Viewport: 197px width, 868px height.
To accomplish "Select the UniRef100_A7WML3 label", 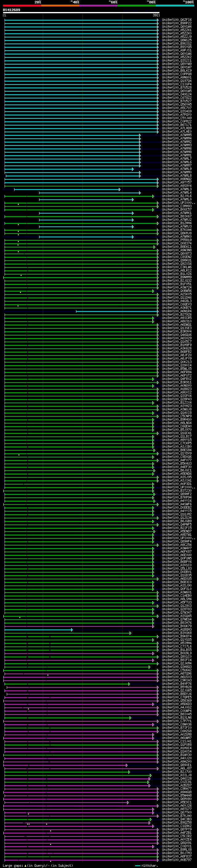I will pyautogui.click(x=177, y=189).
